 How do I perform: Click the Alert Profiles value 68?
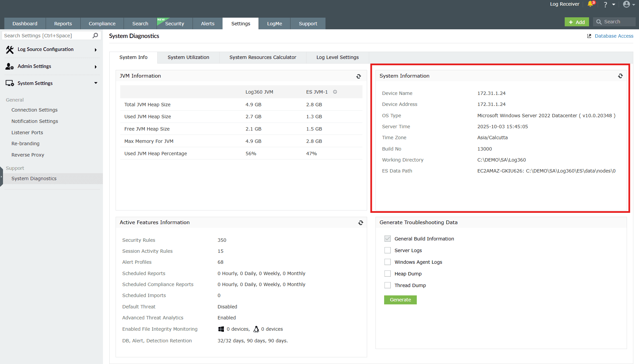[221, 262]
